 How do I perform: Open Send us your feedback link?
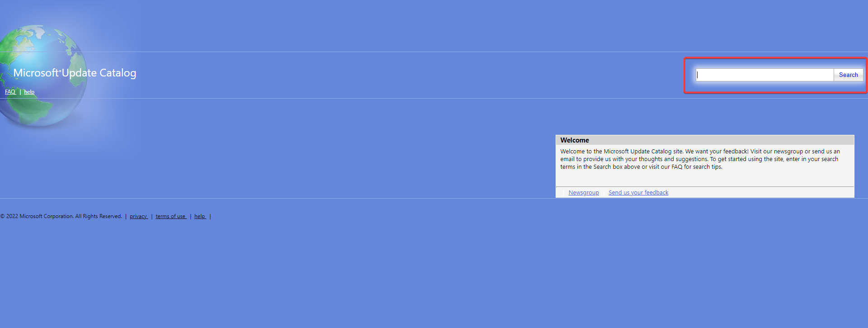point(638,193)
